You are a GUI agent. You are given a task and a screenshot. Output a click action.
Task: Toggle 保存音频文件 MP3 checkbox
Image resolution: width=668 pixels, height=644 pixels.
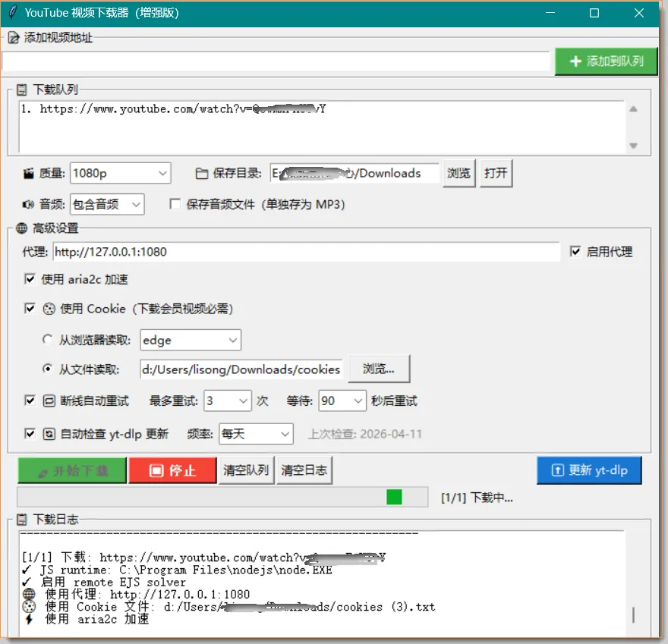pos(175,204)
